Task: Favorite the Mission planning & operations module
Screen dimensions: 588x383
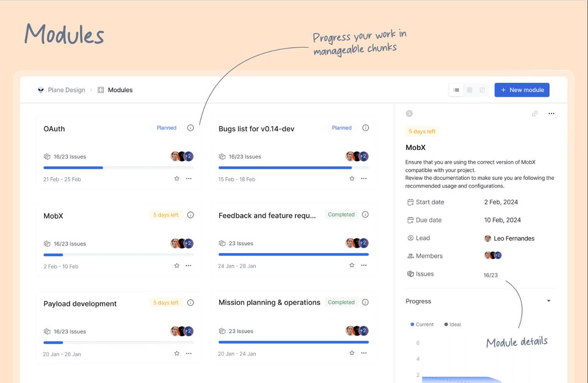Action: [x=351, y=353]
